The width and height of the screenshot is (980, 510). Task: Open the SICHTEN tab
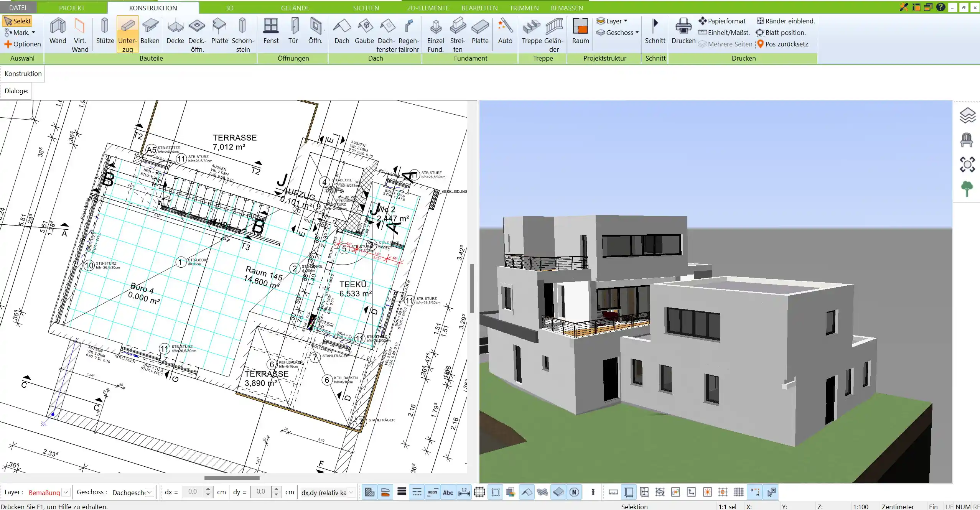366,8
